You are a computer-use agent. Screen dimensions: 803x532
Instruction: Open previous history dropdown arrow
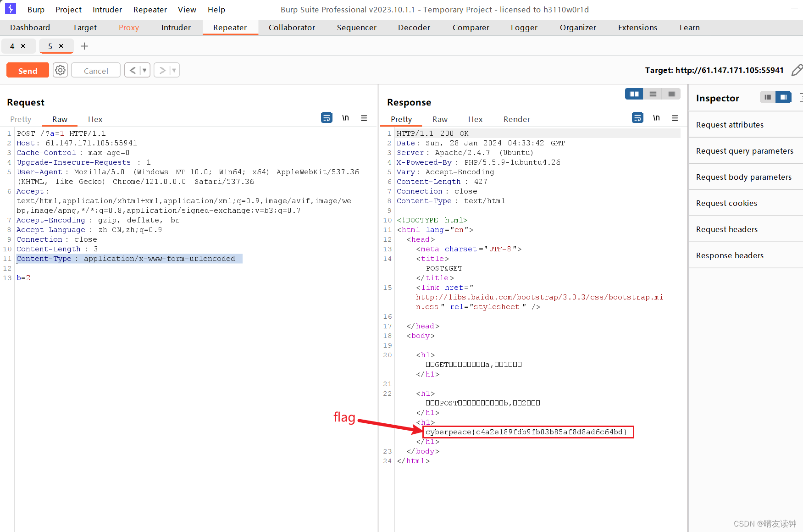pyautogui.click(x=145, y=70)
